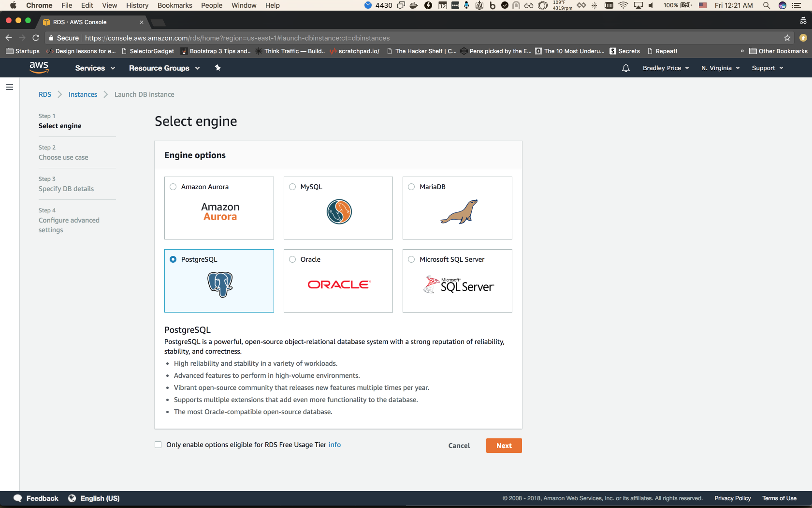
Task: Open the pin shortcuts icon in AWS navbar
Action: click(217, 68)
